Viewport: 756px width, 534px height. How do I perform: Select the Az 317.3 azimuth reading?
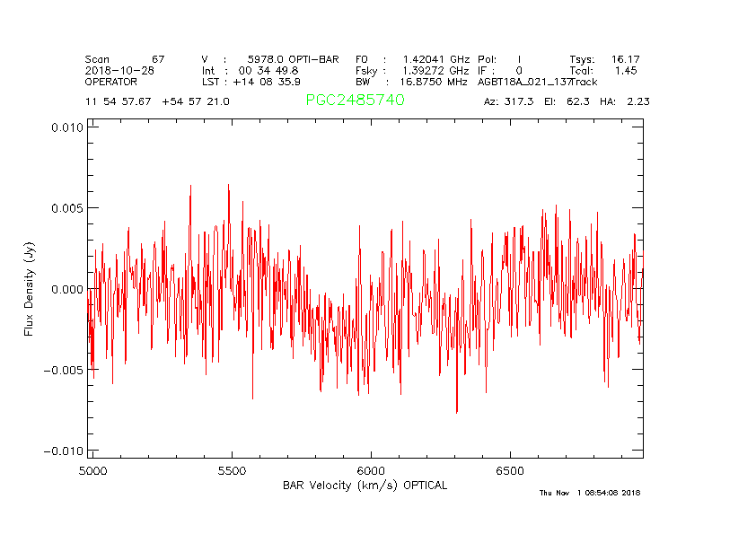[508, 101]
